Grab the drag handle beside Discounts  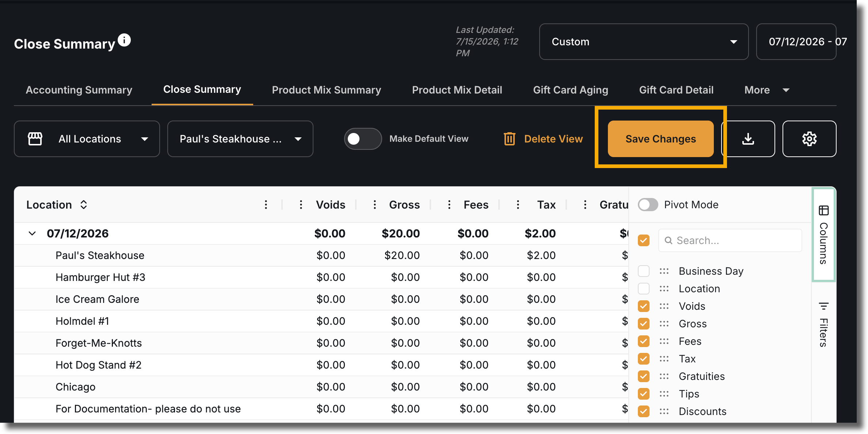pyautogui.click(x=664, y=411)
